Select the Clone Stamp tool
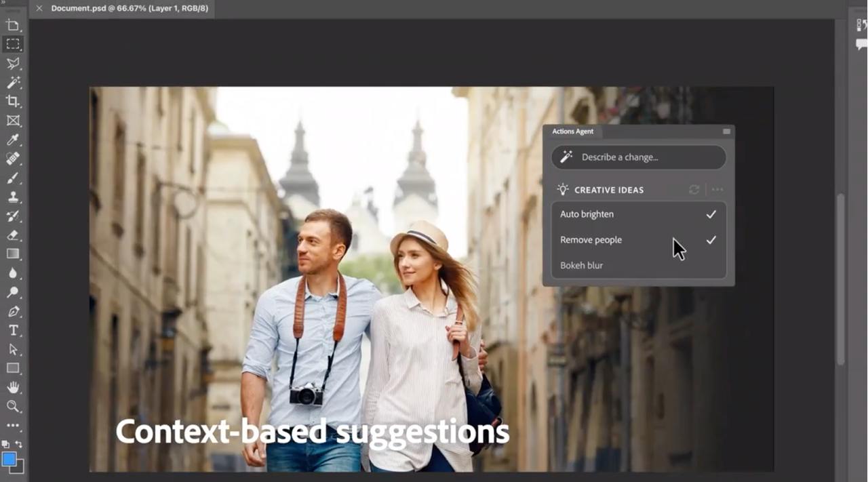 coord(13,197)
